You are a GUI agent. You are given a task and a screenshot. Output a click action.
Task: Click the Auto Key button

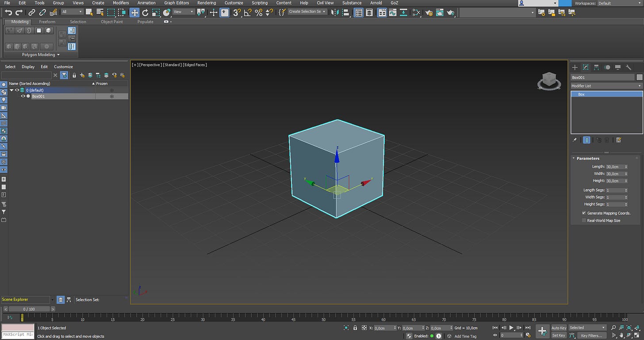pyautogui.click(x=559, y=328)
